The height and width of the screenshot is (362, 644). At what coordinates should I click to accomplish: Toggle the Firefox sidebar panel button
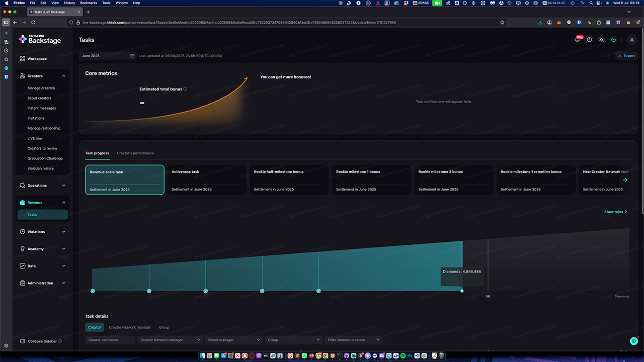(6, 23)
